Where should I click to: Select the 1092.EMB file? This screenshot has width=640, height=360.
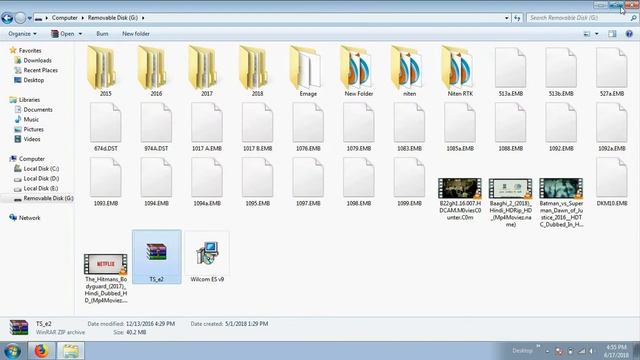pyautogui.click(x=561, y=127)
